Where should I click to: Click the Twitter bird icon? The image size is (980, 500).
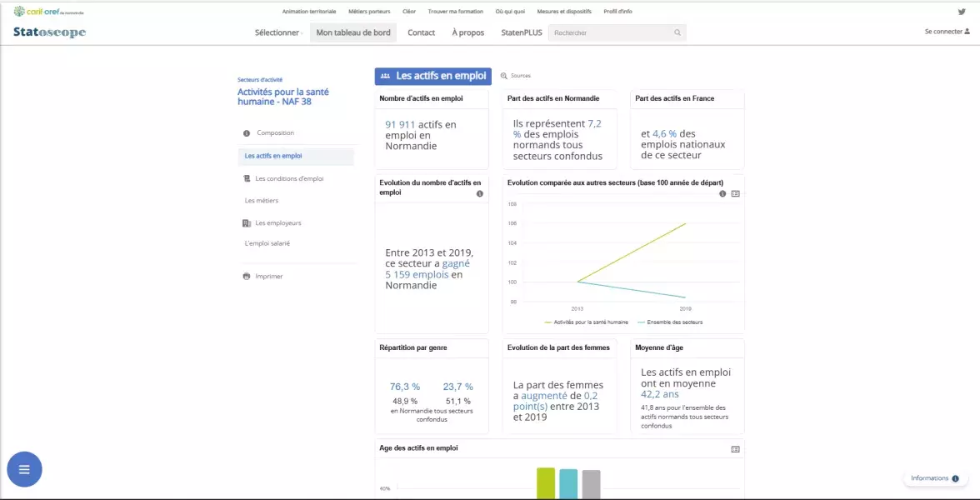pyautogui.click(x=962, y=12)
